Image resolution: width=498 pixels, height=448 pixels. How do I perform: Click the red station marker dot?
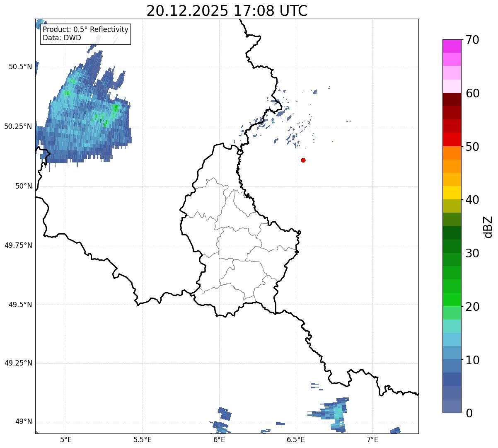303,160
